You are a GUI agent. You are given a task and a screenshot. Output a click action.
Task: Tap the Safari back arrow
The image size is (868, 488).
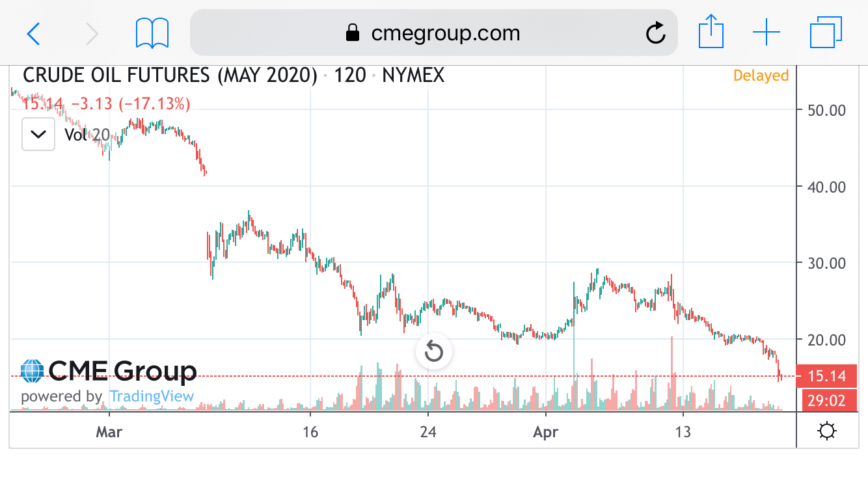tap(34, 33)
